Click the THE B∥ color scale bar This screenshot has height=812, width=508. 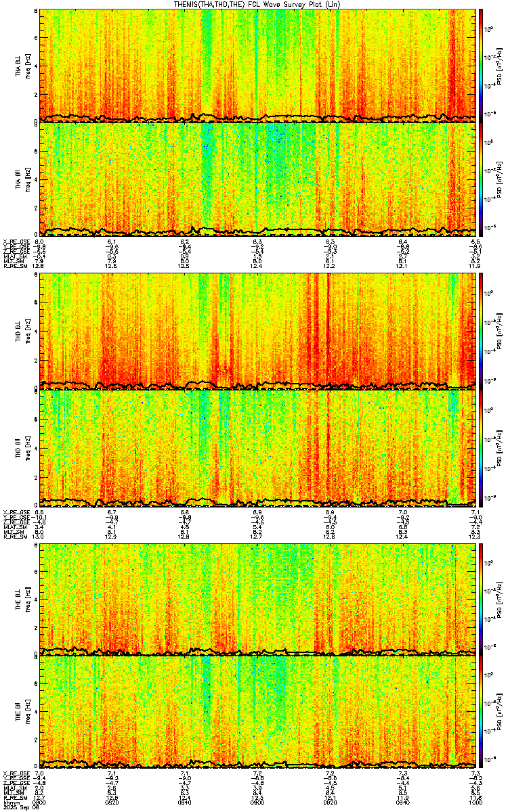point(481,712)
